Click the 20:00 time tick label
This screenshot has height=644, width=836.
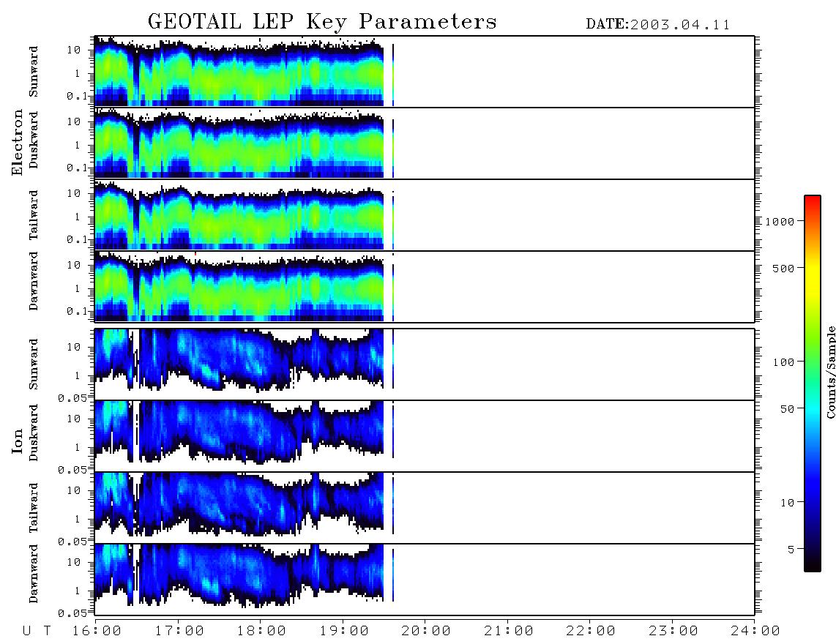(426, 632)
